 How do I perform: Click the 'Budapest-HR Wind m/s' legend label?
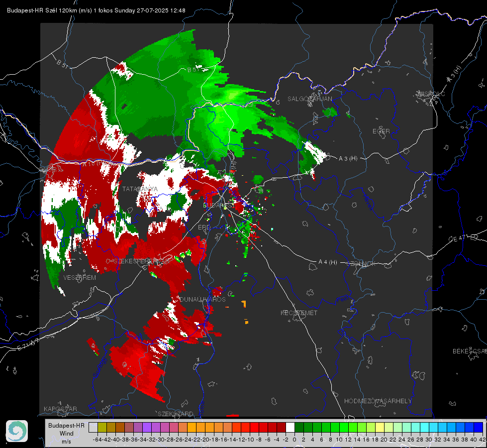click(x=67, y=434)
